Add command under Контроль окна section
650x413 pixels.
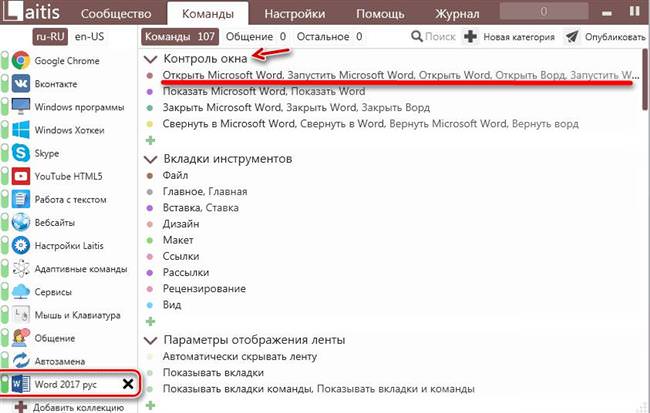point(150,140)
